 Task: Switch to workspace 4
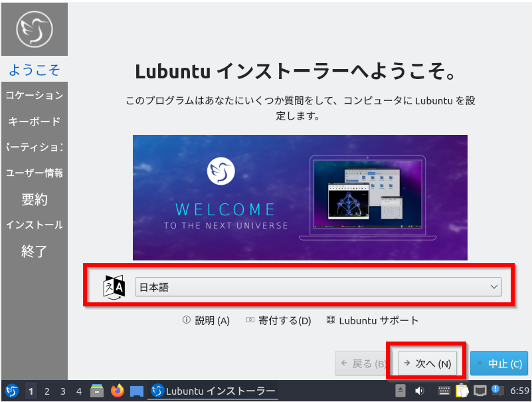coord(79,391)
